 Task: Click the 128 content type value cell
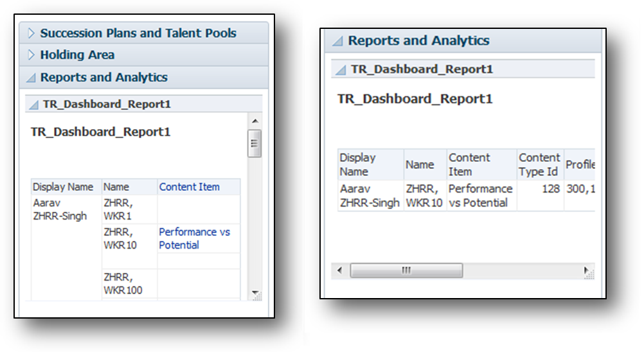pyautogui.click(x=550, y=189)
